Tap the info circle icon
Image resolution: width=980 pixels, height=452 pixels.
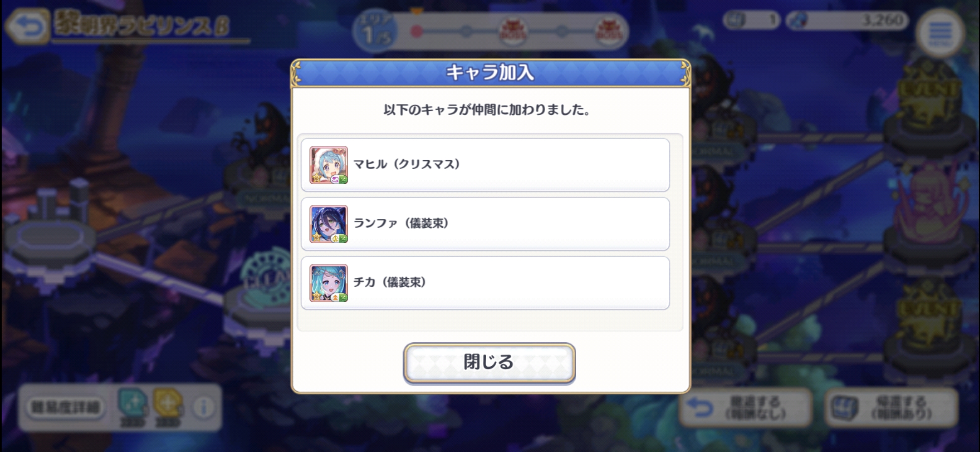click(x=204, y=407)
